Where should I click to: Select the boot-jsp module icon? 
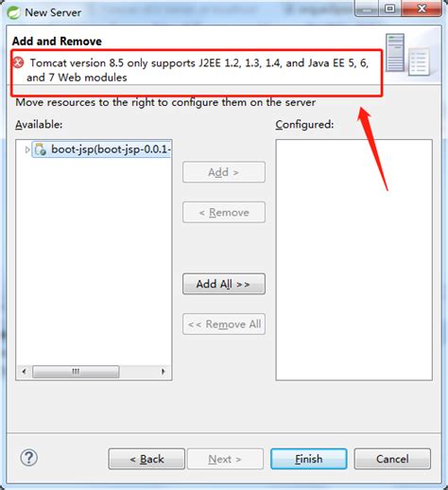[41, 149]
